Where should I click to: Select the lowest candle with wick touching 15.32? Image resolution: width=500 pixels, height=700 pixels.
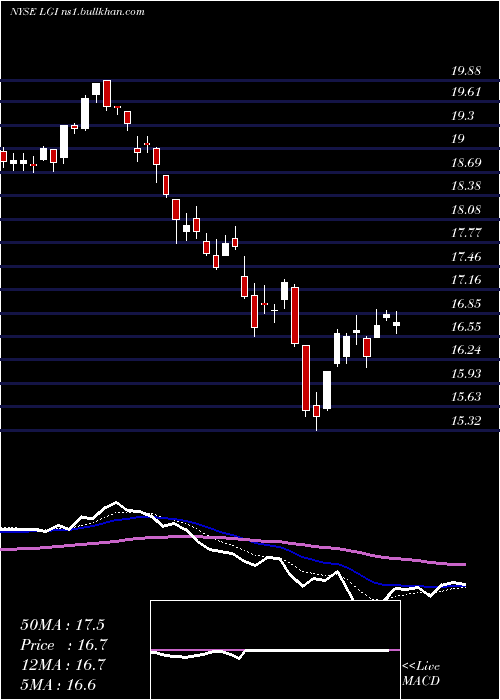tap(317, 411)
